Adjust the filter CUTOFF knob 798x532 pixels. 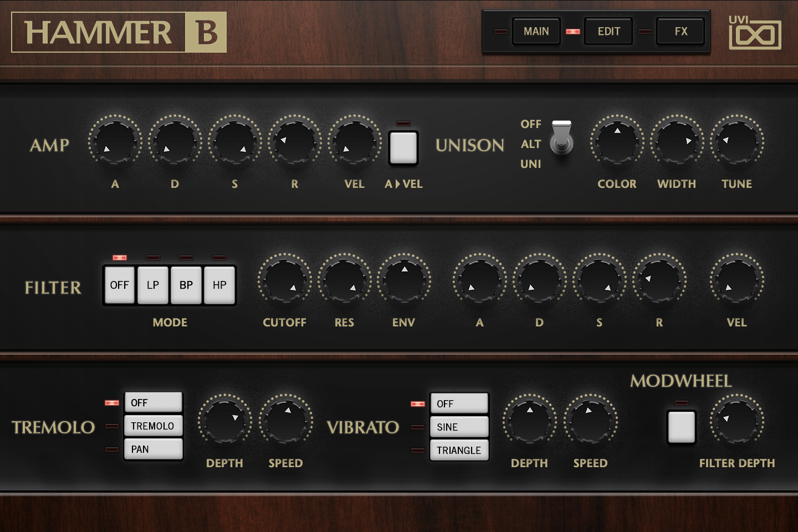click(x=284, y=280)
